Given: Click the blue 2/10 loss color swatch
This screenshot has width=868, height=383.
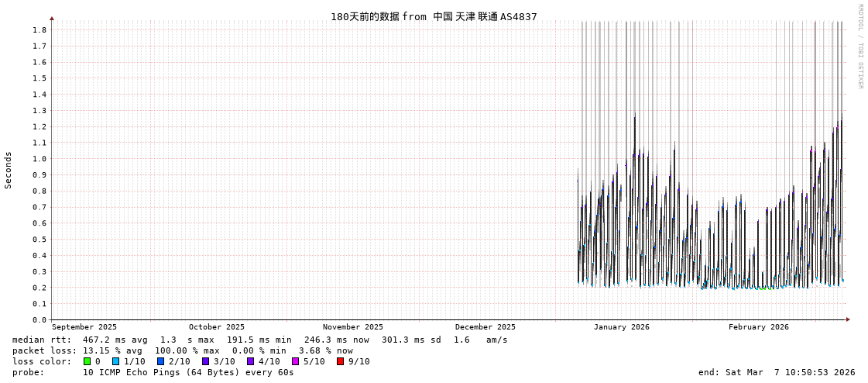Looking at the screenshot, I should pos(160,361).
